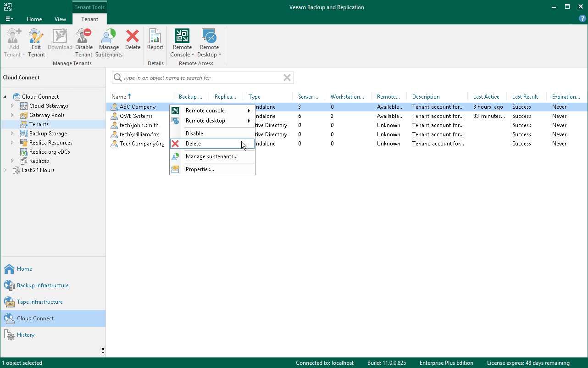
Task: Open the main application menu dropdown
Action: pos(9,19)
